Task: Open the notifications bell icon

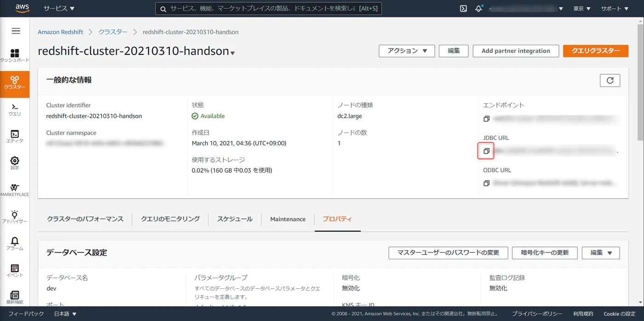Action: click(x=479, y=8)
